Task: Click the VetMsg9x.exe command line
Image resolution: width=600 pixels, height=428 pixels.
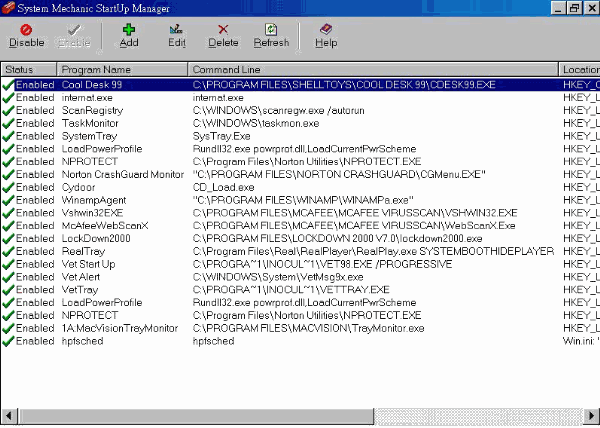Action: (x=278, y=277)
